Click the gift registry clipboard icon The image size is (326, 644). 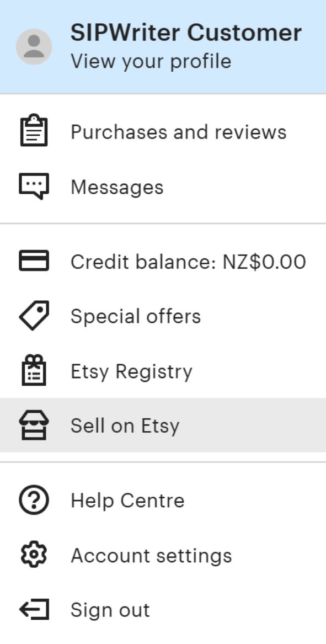34,371
